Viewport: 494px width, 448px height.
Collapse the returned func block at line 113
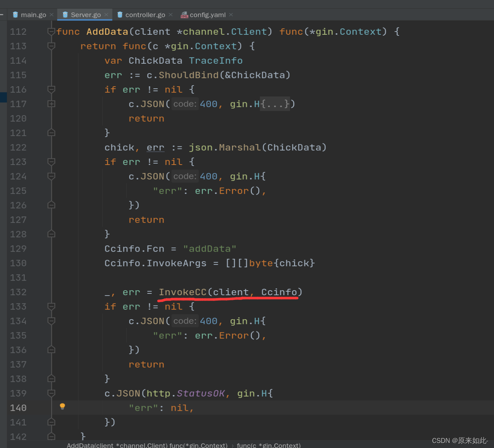point(51,46)
